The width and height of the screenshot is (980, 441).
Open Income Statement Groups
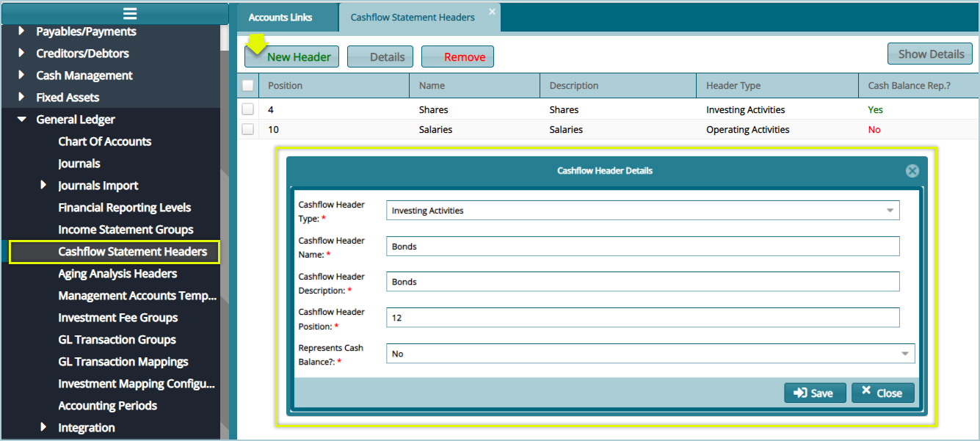pos(126,230)
